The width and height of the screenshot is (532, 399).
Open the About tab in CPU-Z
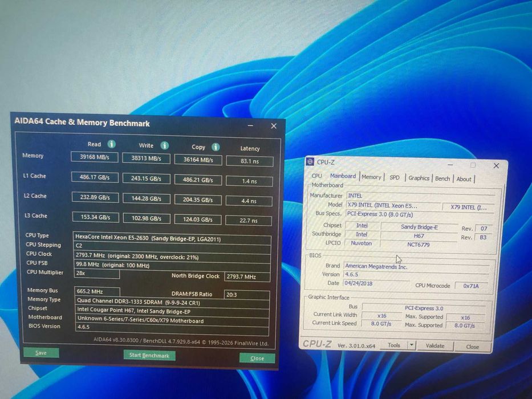(x=464, y=179)
